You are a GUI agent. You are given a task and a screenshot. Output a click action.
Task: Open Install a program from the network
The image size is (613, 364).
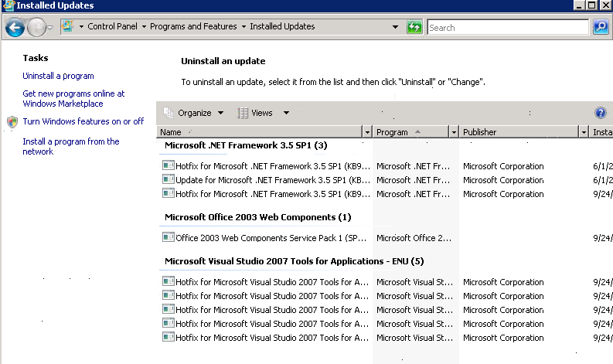point(71,146)
